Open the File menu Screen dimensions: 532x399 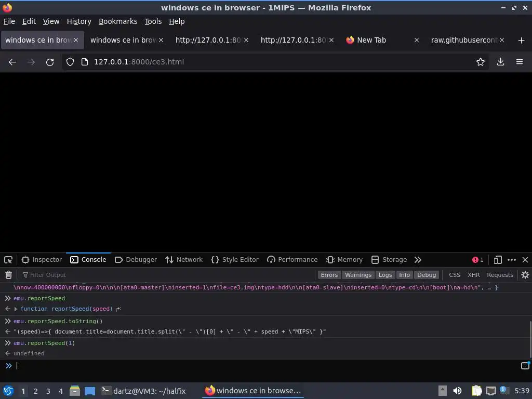(9, 21)
